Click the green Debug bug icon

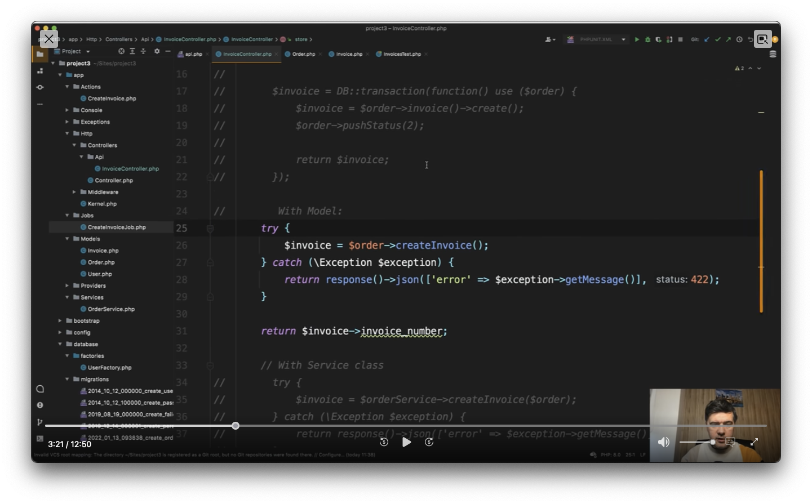(647, 39)
